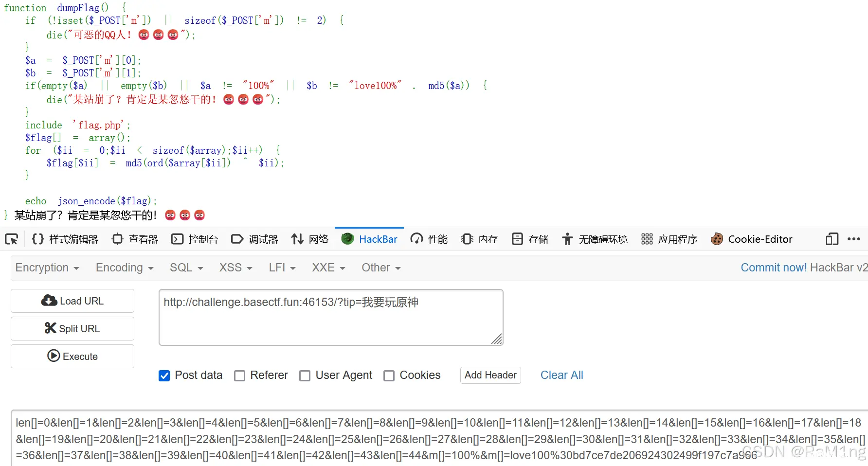Open devtools more options ellipsis
868x466 pixels.
point(854,239)
